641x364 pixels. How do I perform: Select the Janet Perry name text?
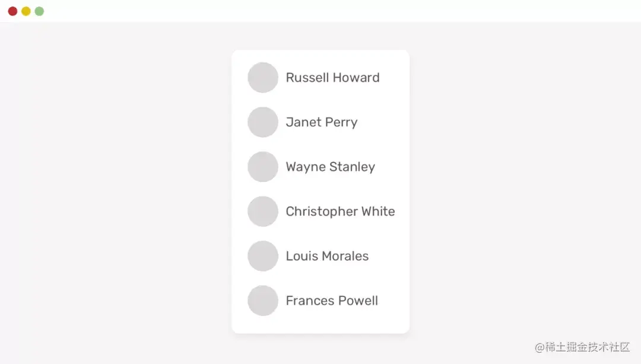coord(321,122)
